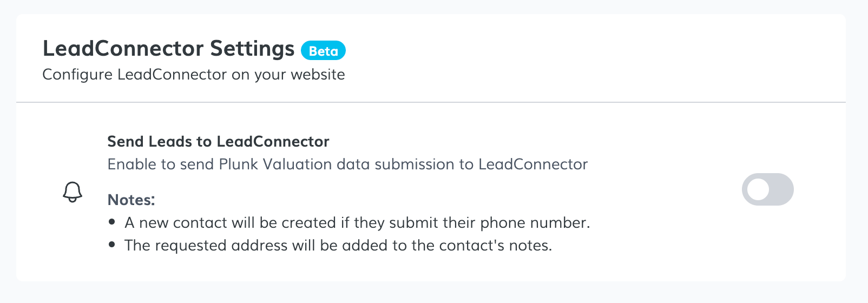Click the bullet dot before 'A new contact'
The width and height of the screenshot is (868, 303).
[112, 222]
